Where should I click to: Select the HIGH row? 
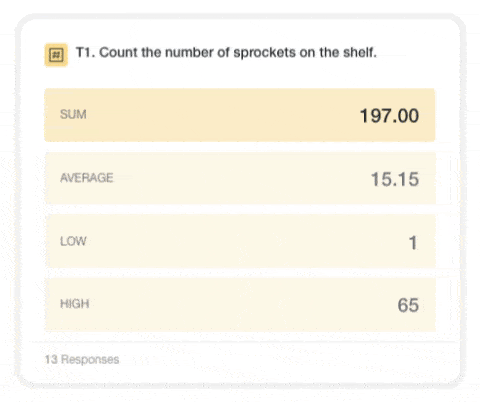coord(240,305)
